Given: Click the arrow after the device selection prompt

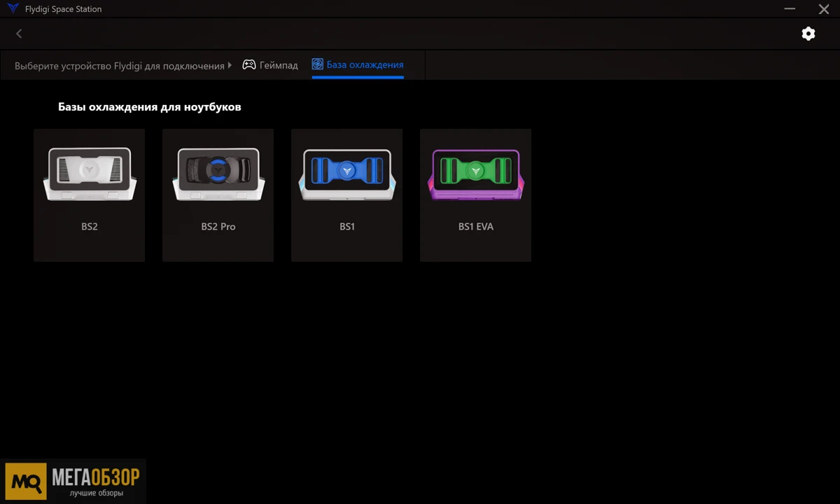Looking at the screenshot, I should click(230, 65).
